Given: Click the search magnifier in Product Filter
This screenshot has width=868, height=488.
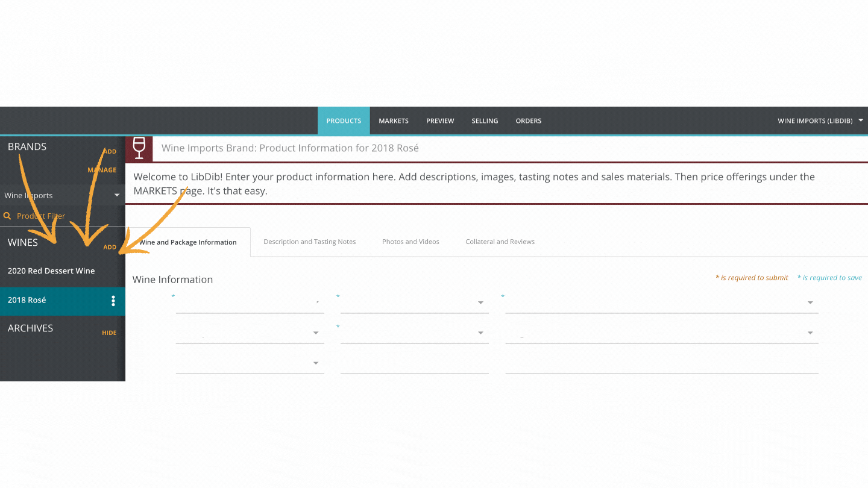Looking at the screenshot, I should [7, 216].
